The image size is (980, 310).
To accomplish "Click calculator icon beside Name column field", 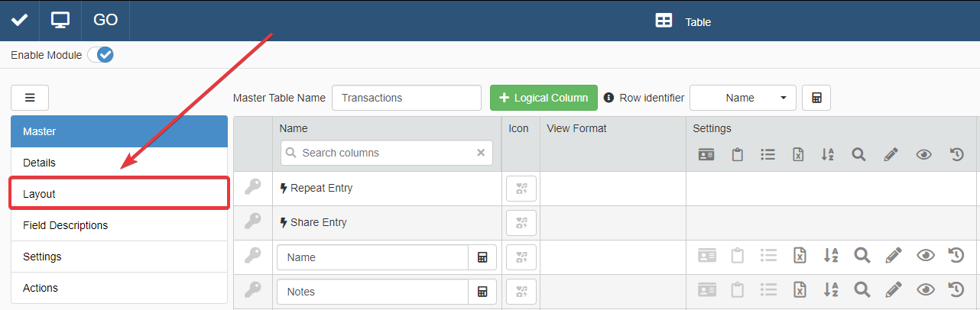I will click(482, 258).
